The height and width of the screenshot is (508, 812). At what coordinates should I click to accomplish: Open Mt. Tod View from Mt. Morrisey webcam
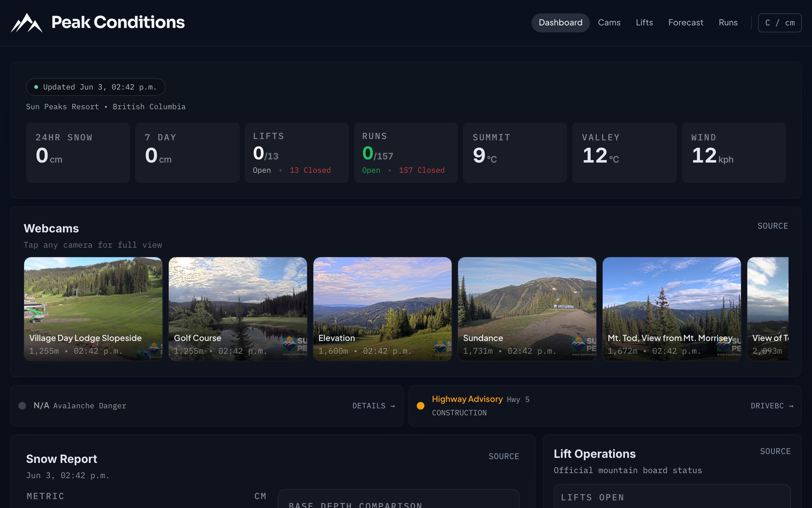click(672, 309)
